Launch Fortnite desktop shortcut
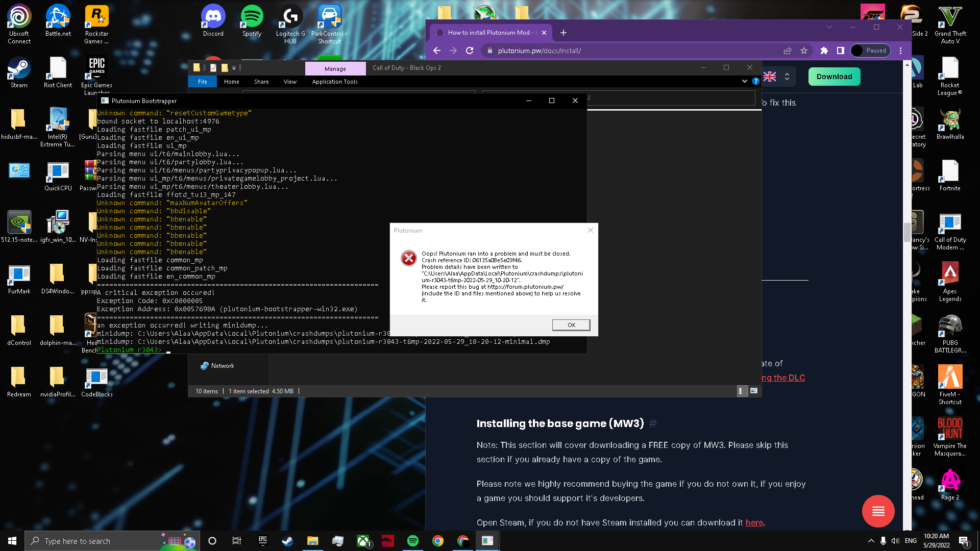 coord(950,176)
